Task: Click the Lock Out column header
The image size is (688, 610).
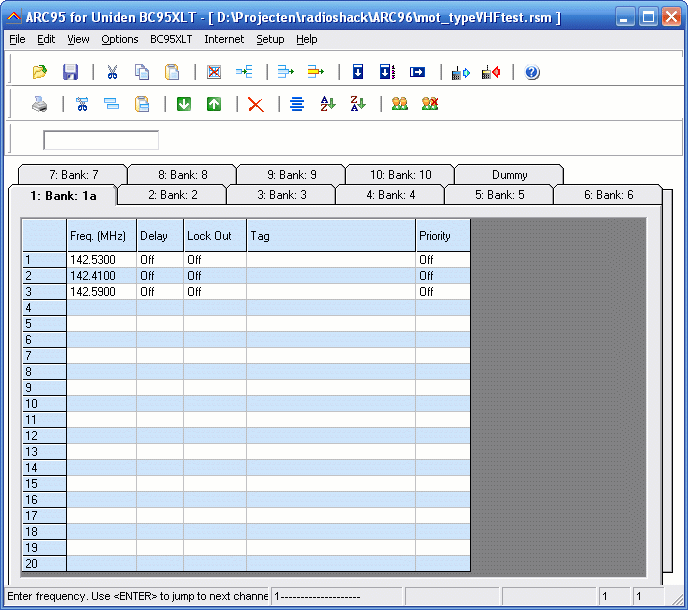Action: pos(215,236)
